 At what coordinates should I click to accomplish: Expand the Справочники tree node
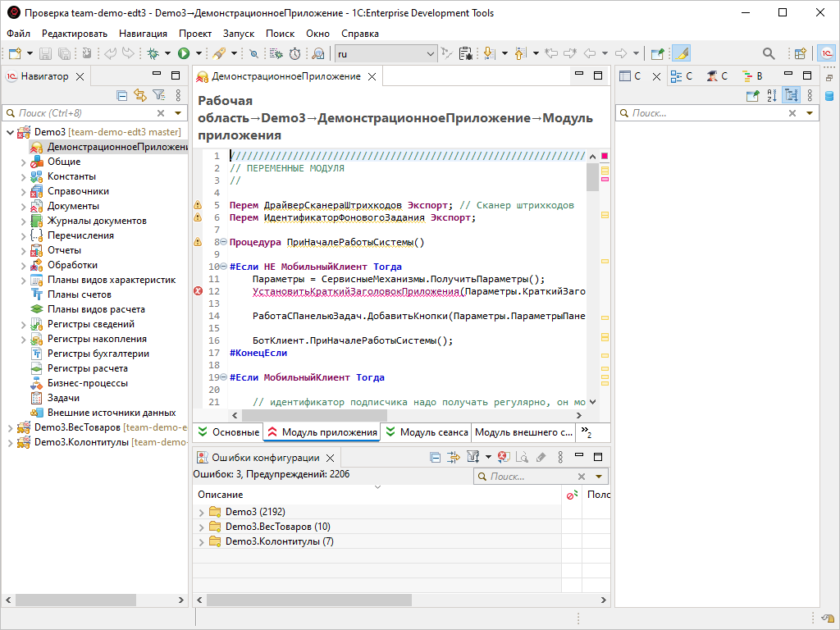(x=24, y=191)
